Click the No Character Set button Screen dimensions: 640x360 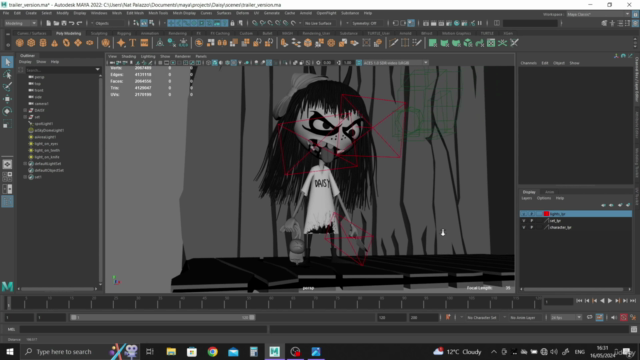(482, 318)
